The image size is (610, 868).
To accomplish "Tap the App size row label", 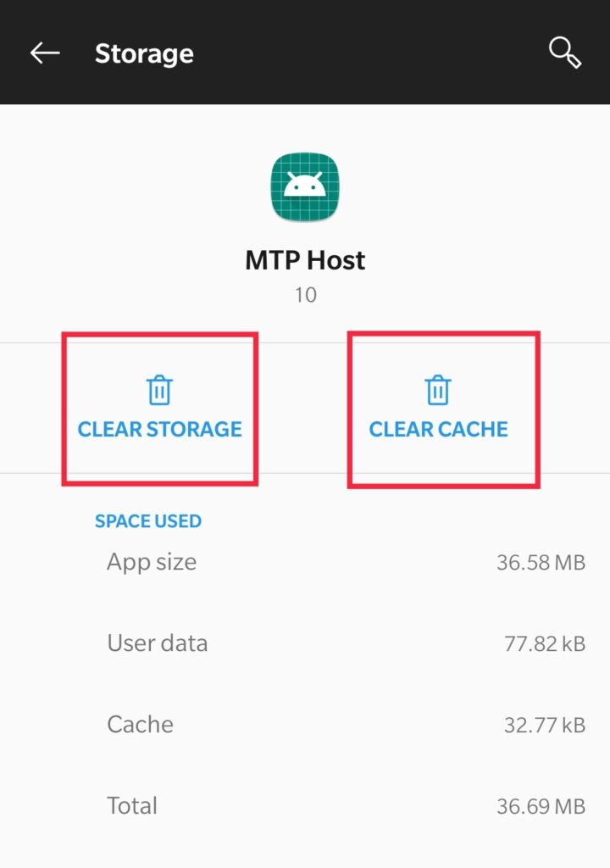I will tap(152, 562).
